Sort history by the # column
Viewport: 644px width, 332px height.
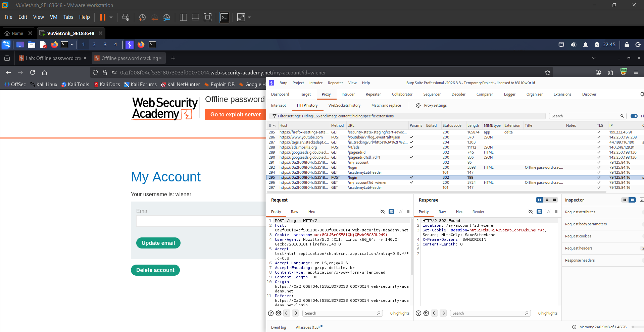click(x=272, y=125)
